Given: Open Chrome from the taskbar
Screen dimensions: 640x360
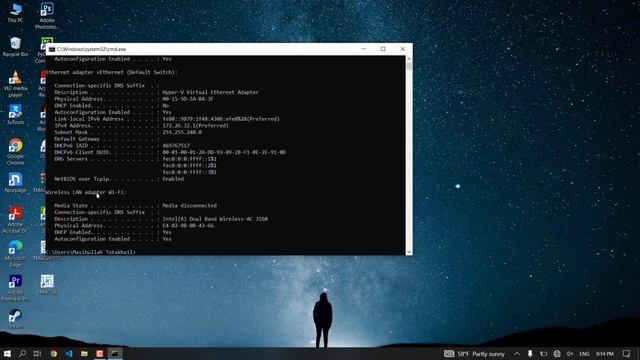Looking at the screenshot, I should 53,353.
